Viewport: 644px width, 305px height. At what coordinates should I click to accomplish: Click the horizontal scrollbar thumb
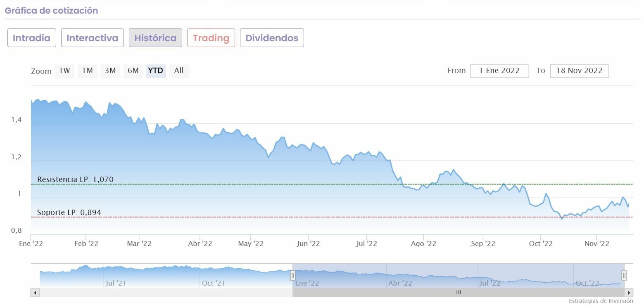(459, 293)
